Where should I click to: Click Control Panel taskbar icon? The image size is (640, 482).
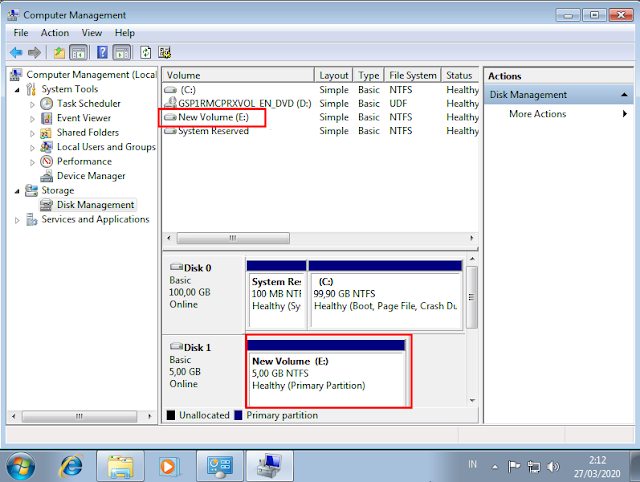pos(220,466)
